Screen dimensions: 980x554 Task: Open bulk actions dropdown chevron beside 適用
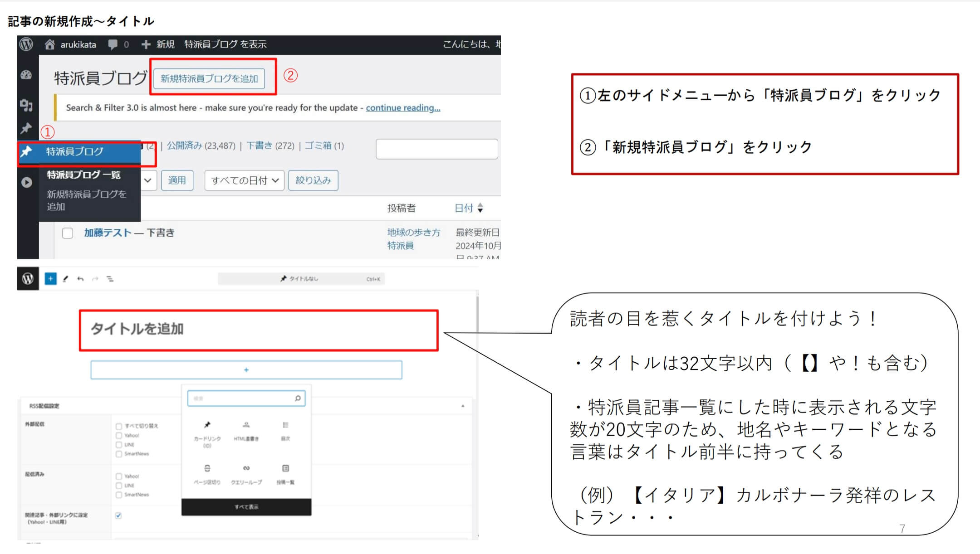148,180
